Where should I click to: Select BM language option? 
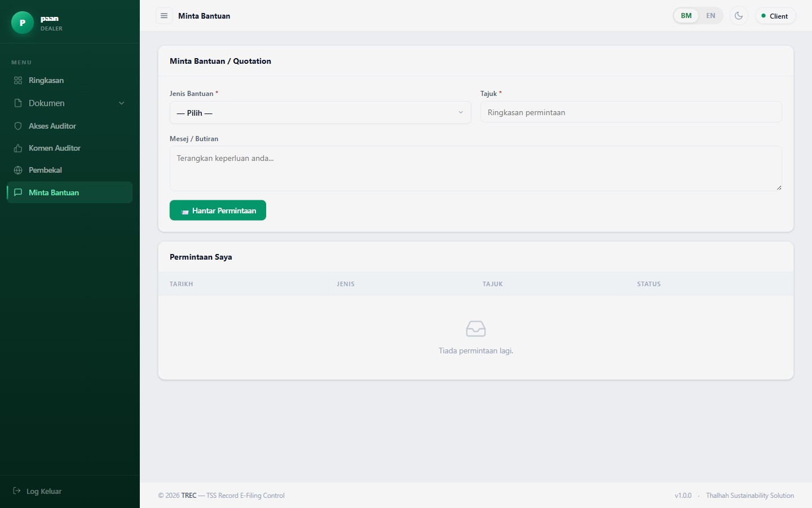686,16
